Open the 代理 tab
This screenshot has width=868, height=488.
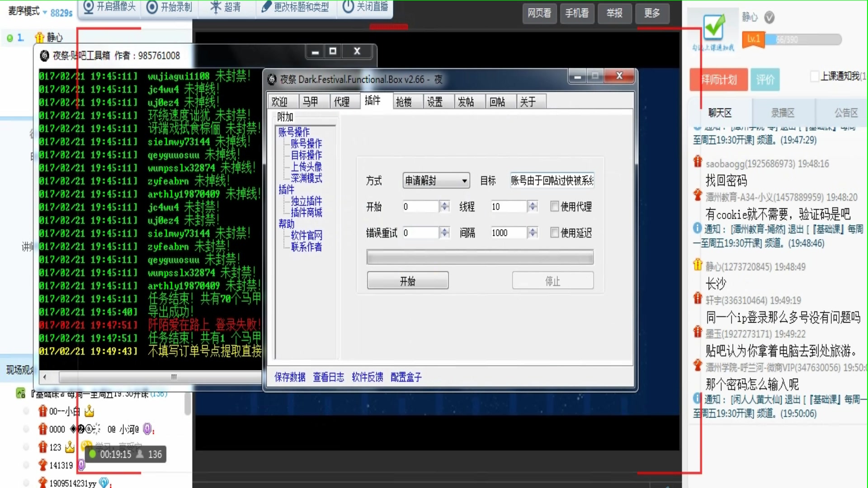[x=345, y=102]
